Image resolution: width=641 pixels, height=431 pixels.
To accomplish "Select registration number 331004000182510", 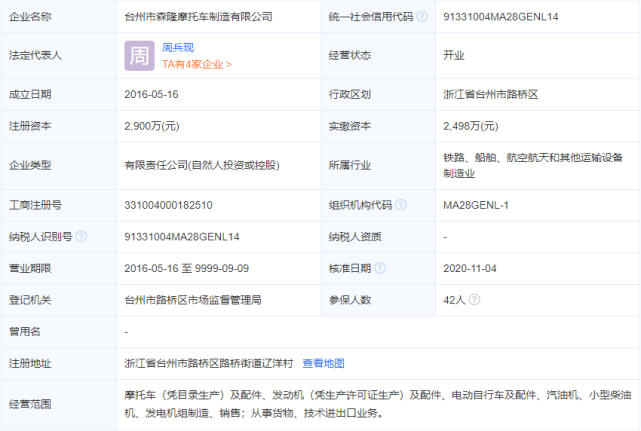I will pos(168,205).
